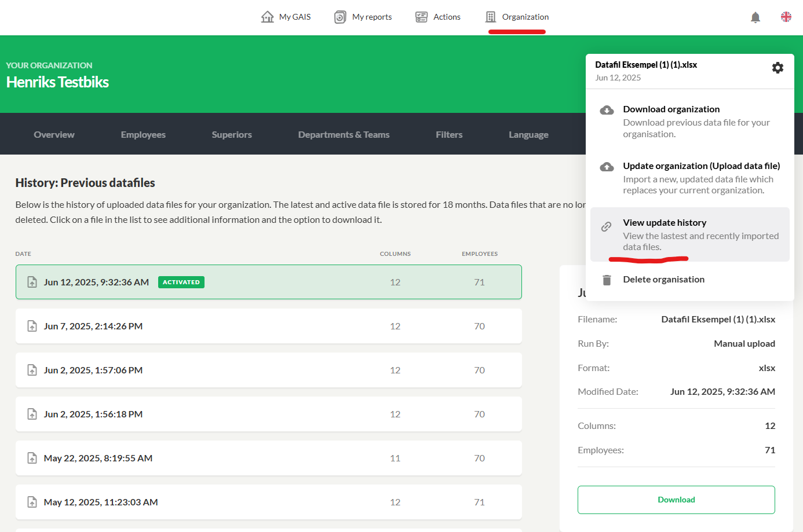Open settings gear in datafile panel
This screenshot has height=532, width=803.
(x=778, y=68)
